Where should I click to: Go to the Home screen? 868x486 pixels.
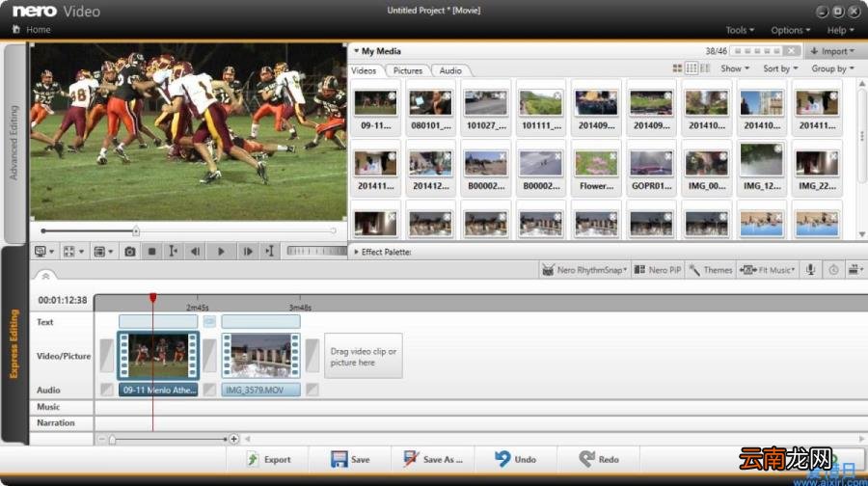[32, 29]
